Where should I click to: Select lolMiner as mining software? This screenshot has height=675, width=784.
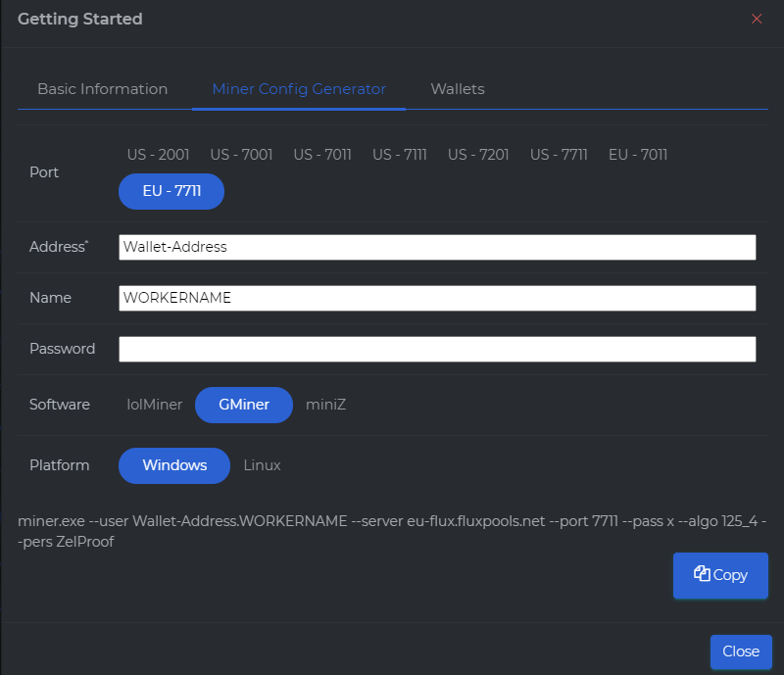click(x=155, y=405)
